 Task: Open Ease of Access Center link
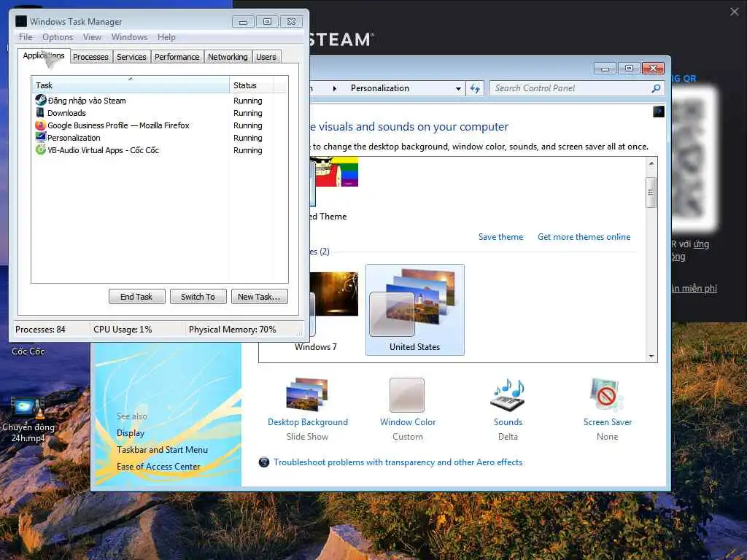click(x=158, y=466)
